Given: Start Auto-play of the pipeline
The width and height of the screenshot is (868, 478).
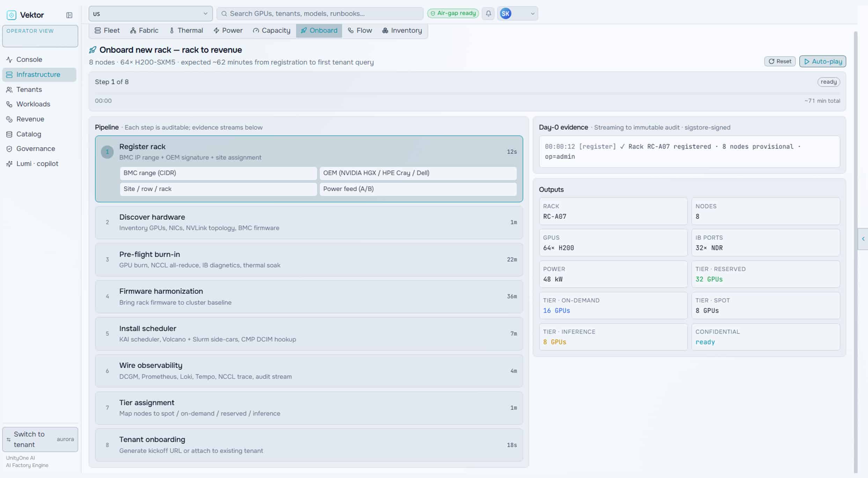Looking at the screenshot, I should click(x=823, y=61).
